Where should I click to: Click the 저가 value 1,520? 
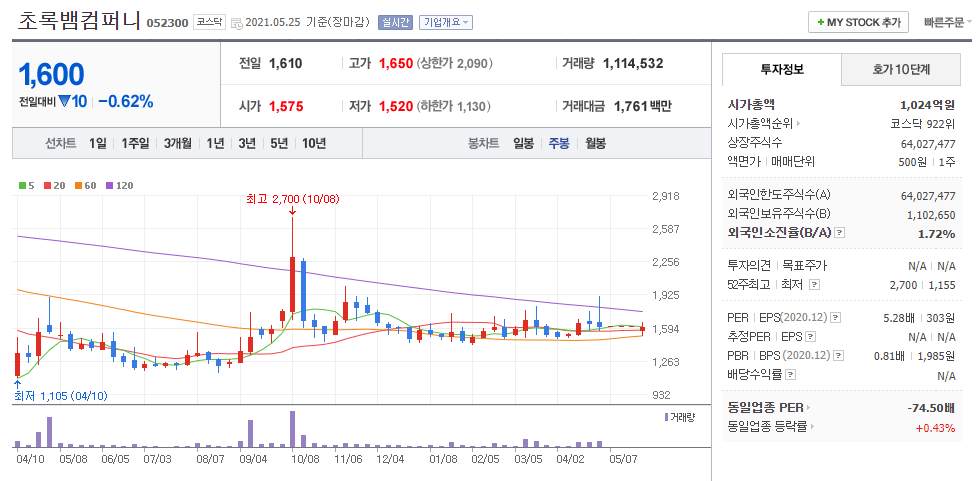tap(396, 107)
